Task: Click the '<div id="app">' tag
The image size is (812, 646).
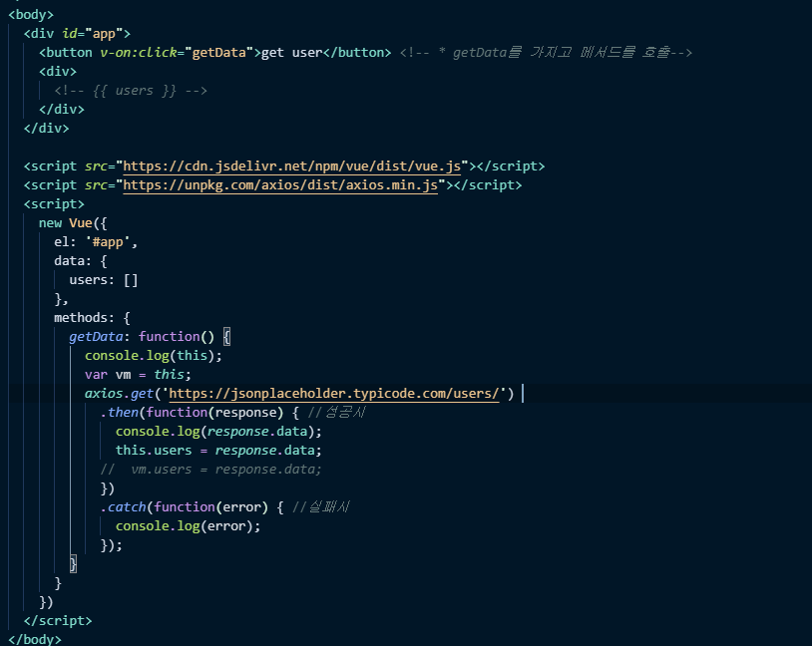Action: point(77,34)
